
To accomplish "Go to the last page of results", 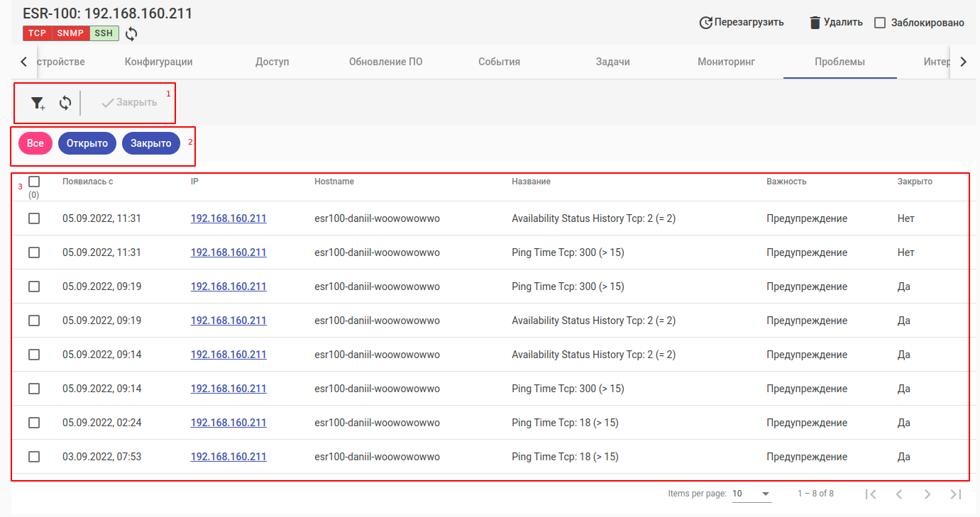I will [956, 494].
